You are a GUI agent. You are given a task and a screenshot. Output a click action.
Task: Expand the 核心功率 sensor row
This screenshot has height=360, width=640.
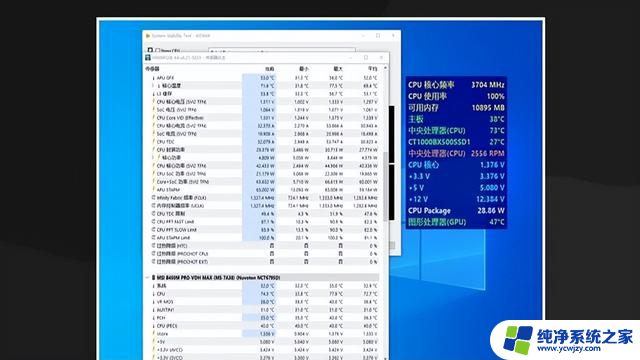tap(153, 158)
